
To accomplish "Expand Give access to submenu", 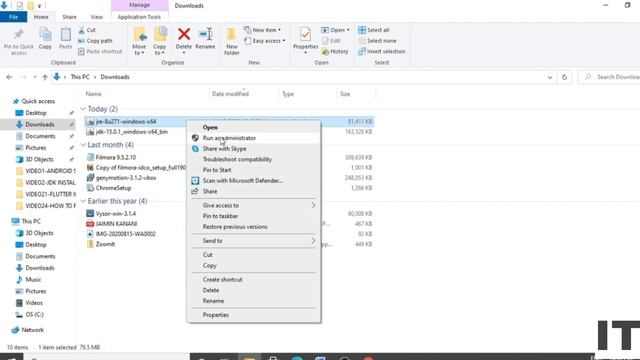I will coord(253,205).
